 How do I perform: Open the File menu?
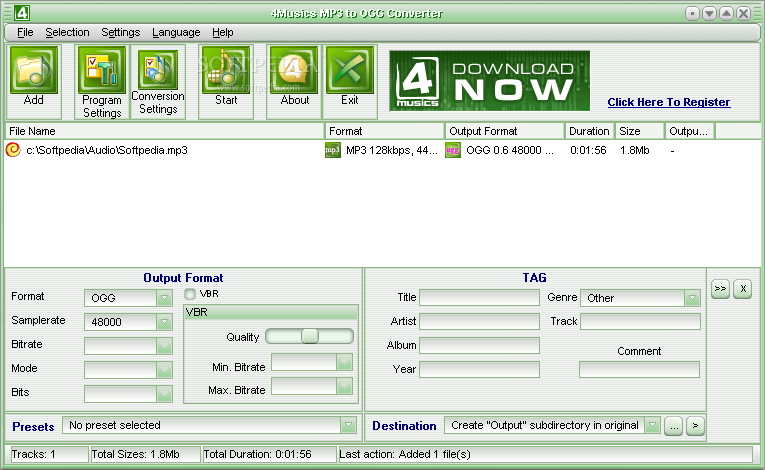tap(25, 32)
